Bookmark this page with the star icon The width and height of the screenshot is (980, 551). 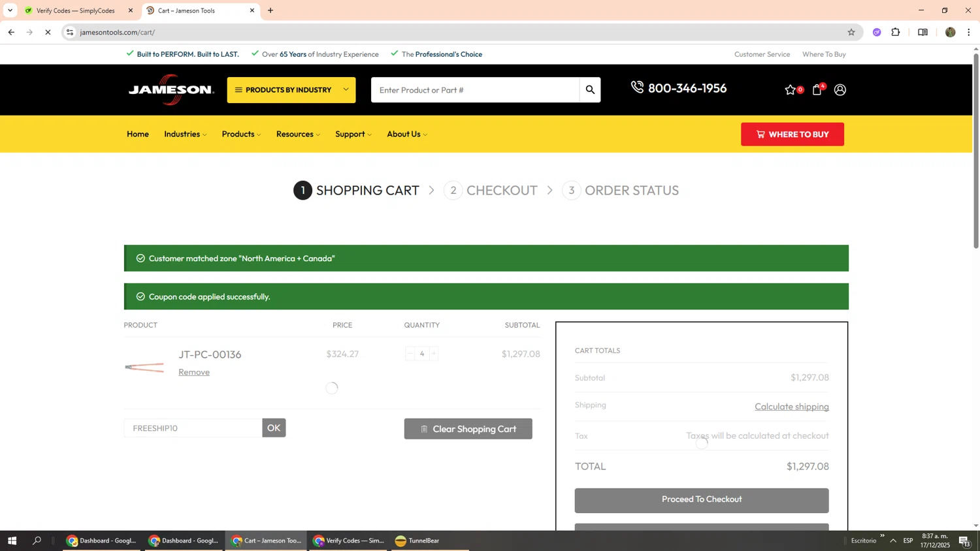pyautogui.click(x=851, y=32)
